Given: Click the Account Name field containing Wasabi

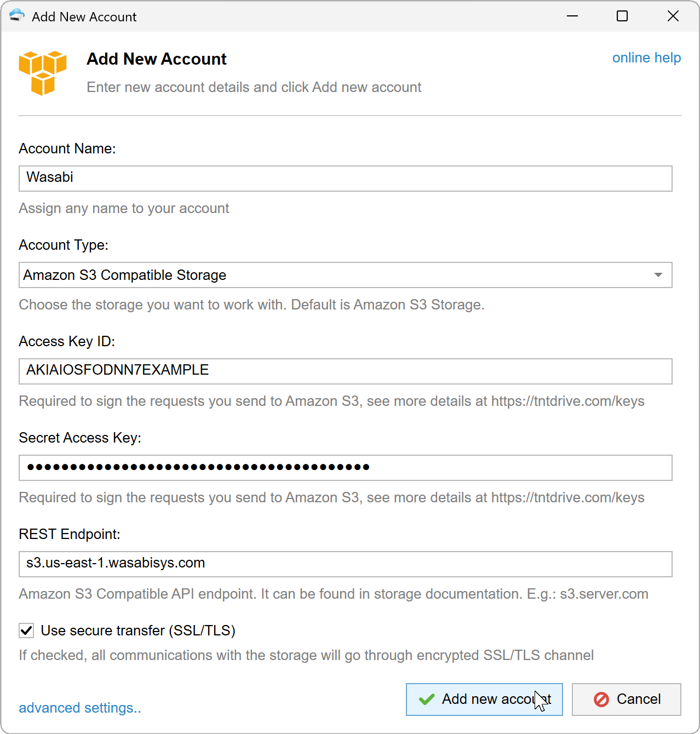Looking at the screenshot, I should coord(346,179).
